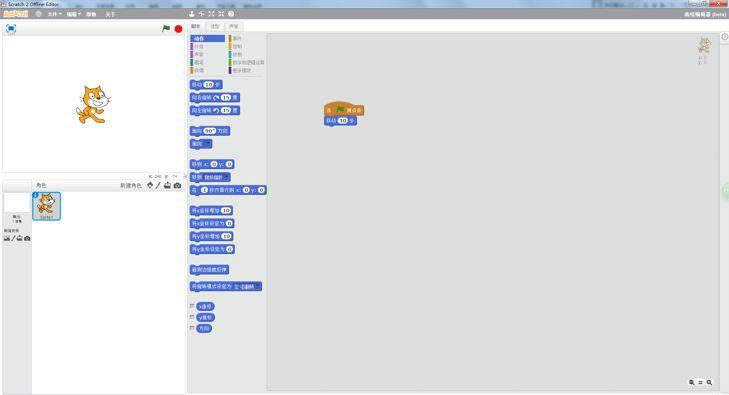
Task: Paint a new sprite with the brush icon
Action: click(x=158, y=185)
